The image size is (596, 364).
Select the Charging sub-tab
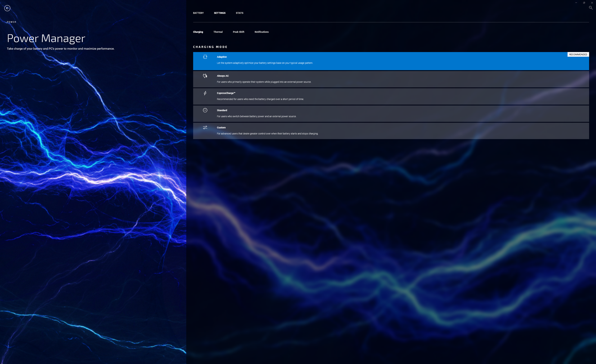pyautogui.click(x=198, y=32)
